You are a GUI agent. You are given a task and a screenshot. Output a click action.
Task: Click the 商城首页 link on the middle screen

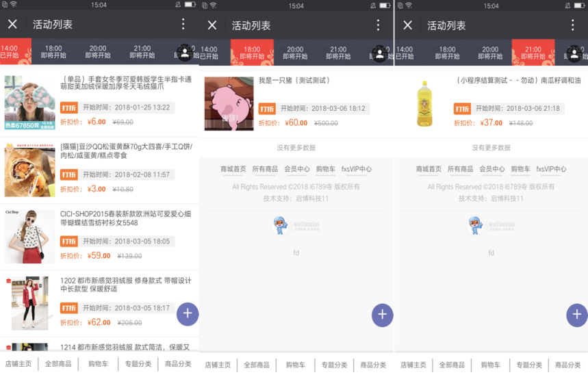[x=233, y=169]
